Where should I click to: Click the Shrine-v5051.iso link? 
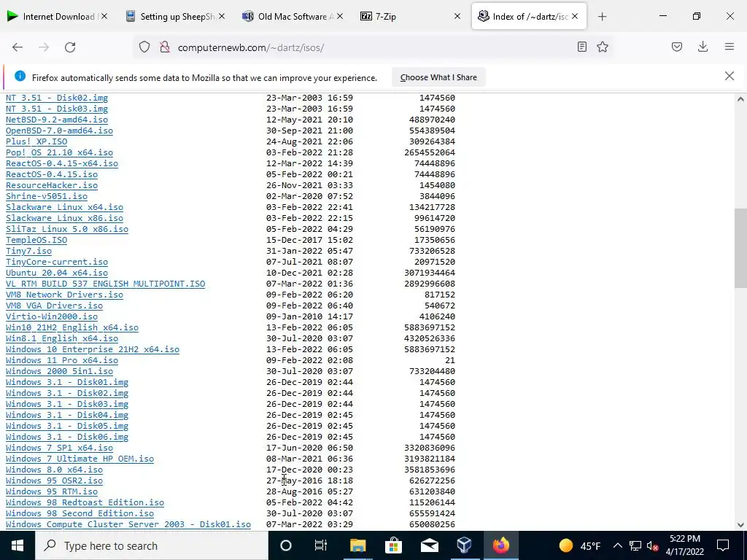(46, 196)
